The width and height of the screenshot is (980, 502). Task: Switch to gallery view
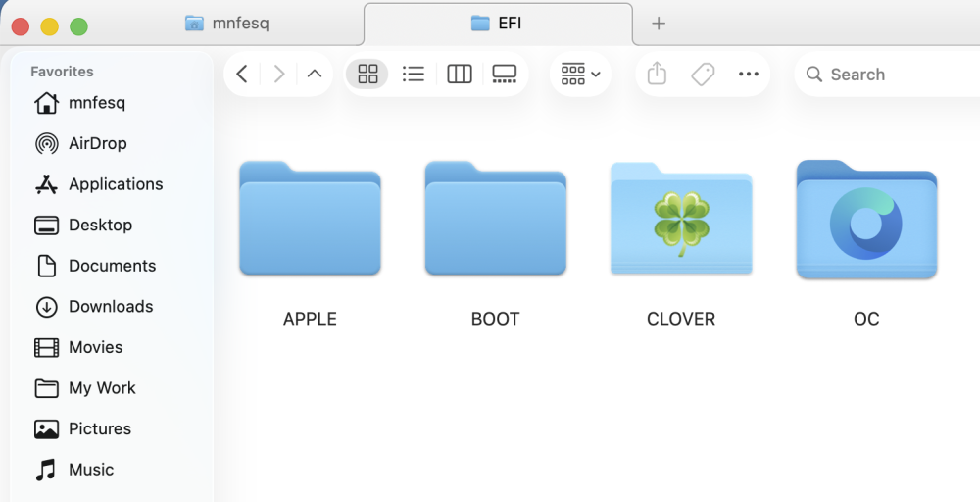[505, 75]
